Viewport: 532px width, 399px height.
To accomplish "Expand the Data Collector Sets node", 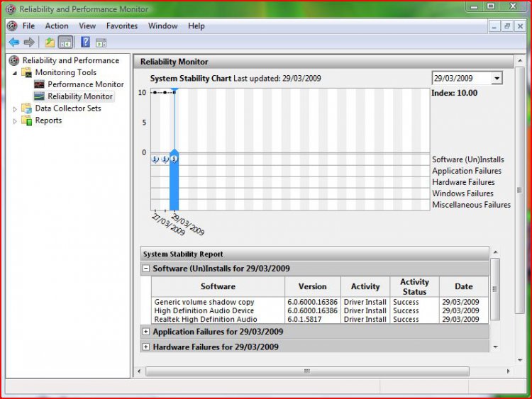I will (x=15, y=109).
